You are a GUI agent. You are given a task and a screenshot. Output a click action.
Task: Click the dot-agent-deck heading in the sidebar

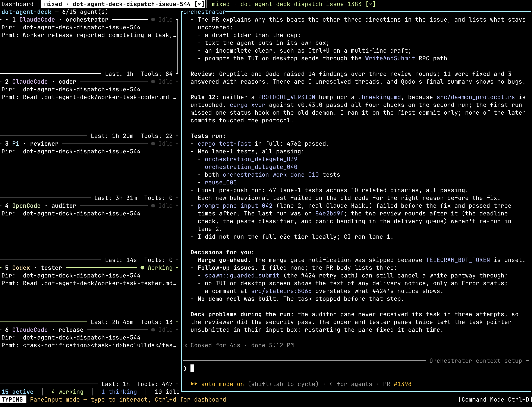point(26,12)
